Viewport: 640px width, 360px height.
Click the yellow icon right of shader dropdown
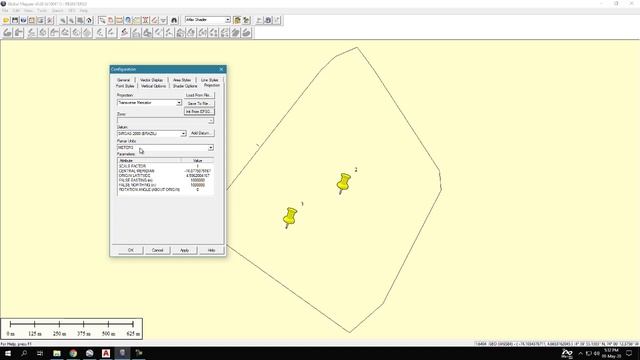point(237,20)
